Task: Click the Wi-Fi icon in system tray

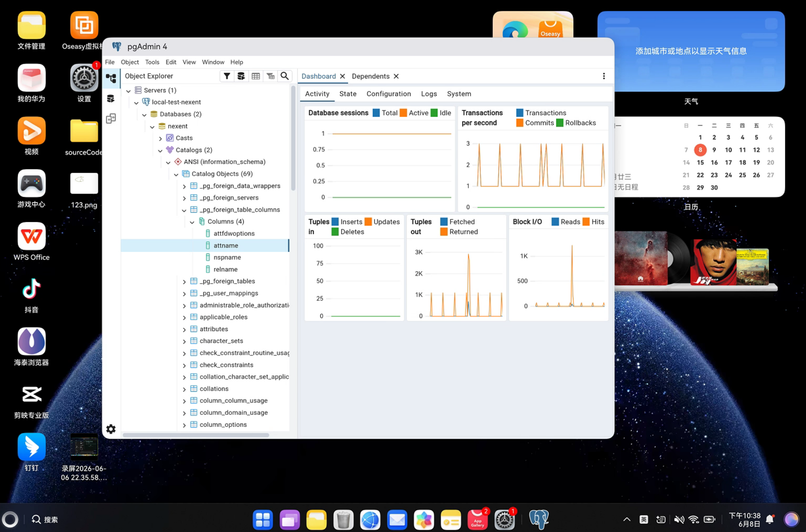Action: click(x=694, y=519)
